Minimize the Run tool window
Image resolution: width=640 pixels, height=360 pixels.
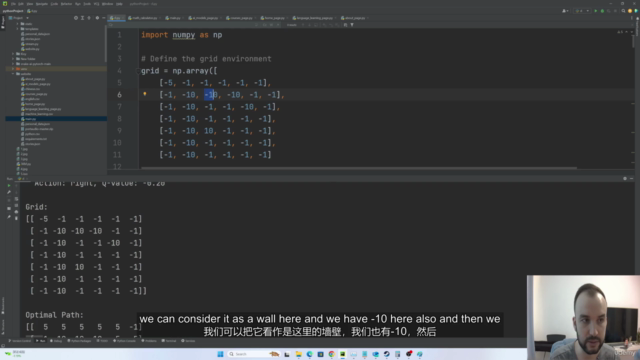(x=631, y=178)
